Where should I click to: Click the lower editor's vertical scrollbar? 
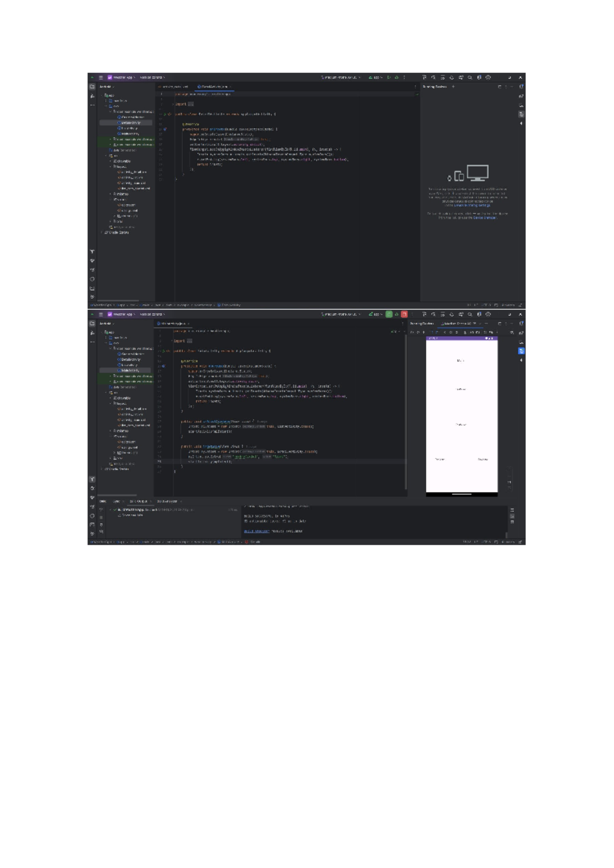click(406, 409)
